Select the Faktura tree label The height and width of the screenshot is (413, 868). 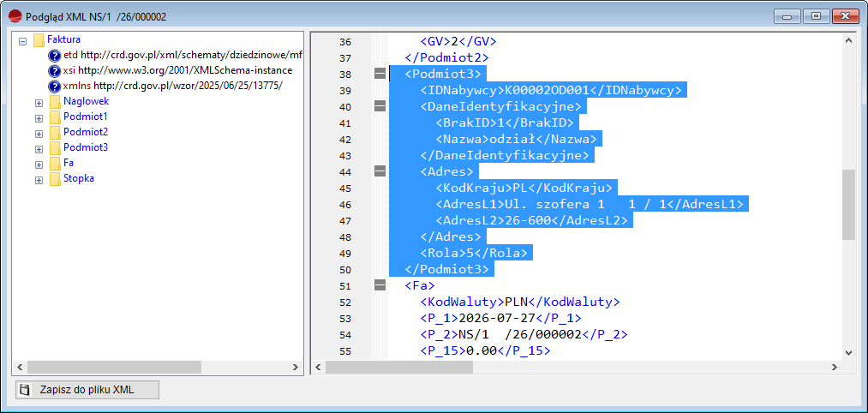coord(63,39)
